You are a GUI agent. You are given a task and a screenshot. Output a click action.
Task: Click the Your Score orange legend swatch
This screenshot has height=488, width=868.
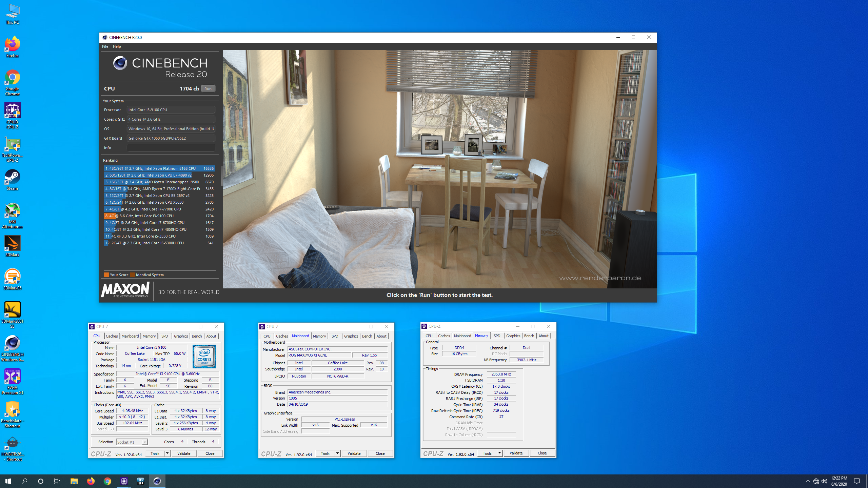[106, 275]
